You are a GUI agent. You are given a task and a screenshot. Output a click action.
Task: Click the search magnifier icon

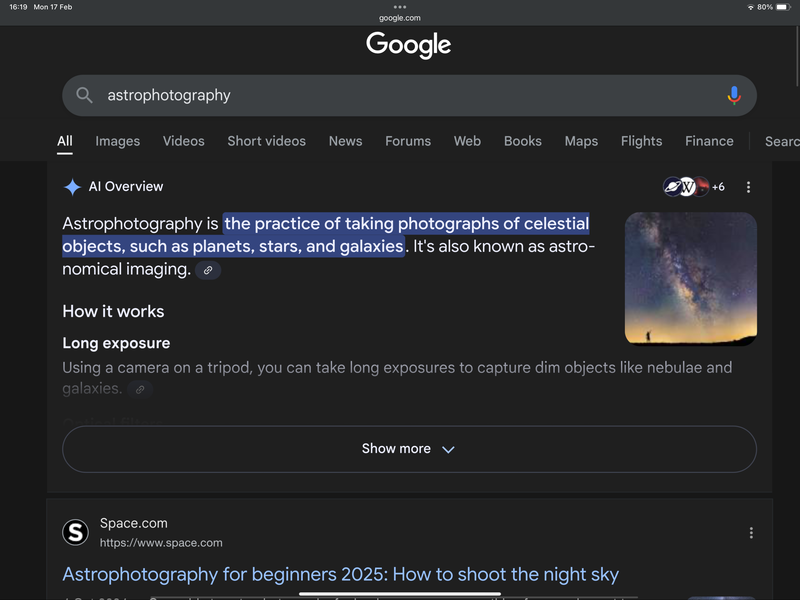click(84, 95)
